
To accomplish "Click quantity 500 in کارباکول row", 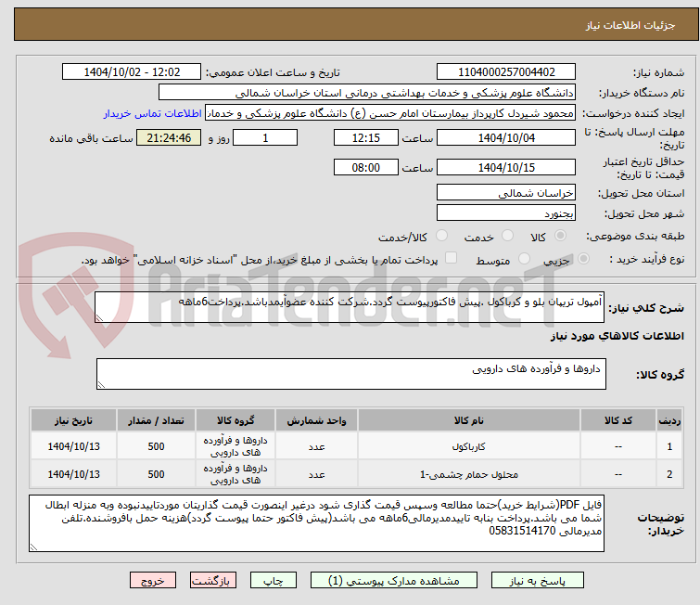I will click(x=156, y=446).
